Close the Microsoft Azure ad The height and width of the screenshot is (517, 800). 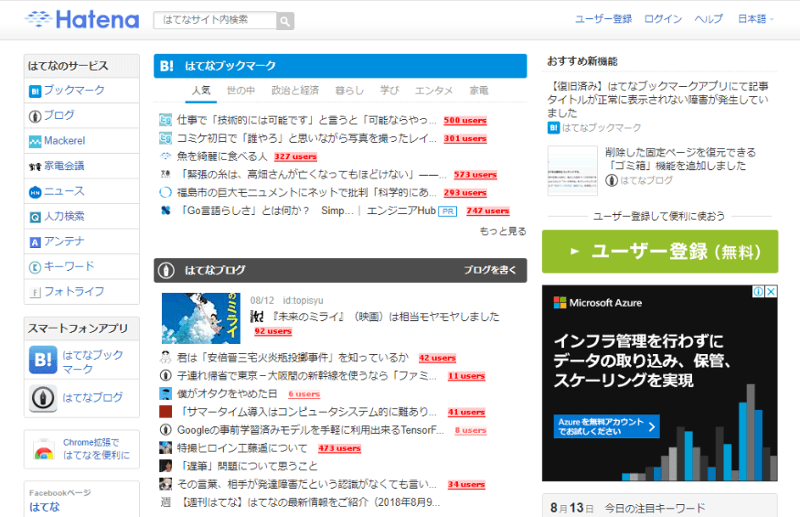point(771,291)
